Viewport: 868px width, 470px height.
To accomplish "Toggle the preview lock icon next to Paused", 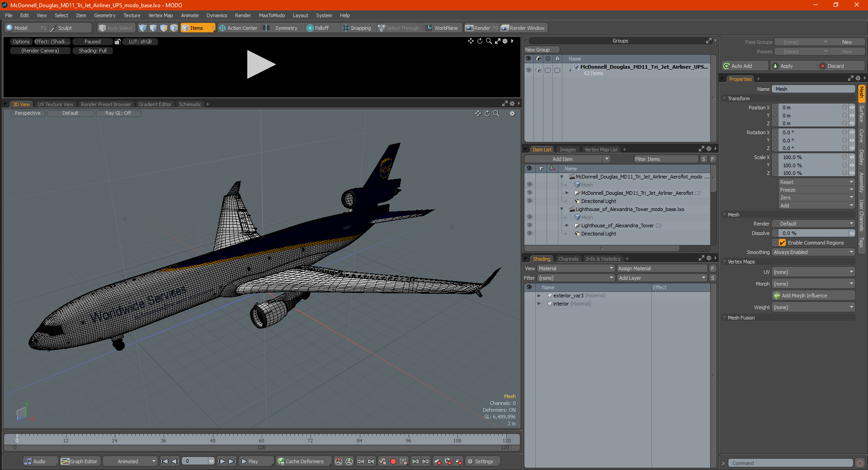I will click(118, 42).
